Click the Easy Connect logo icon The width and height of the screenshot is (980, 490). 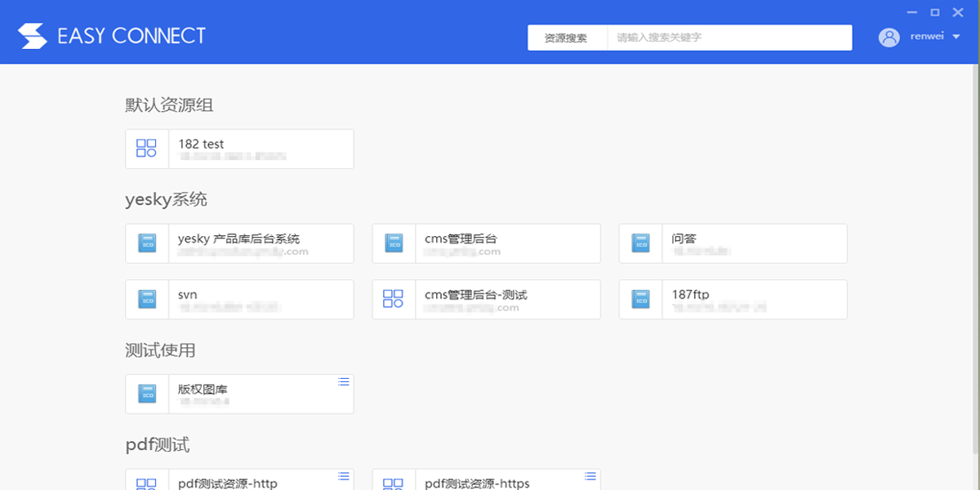(x=33, y=36)
